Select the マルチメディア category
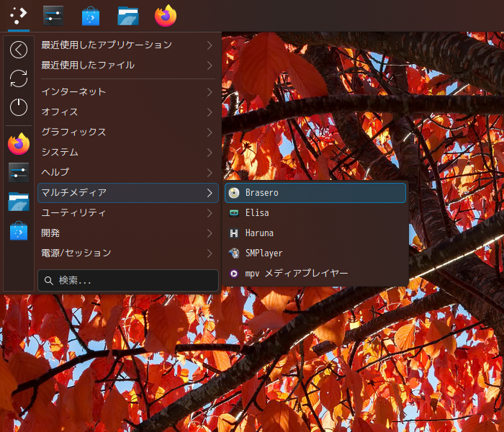Viewport: 504px width, 432px height. (128, 193)
